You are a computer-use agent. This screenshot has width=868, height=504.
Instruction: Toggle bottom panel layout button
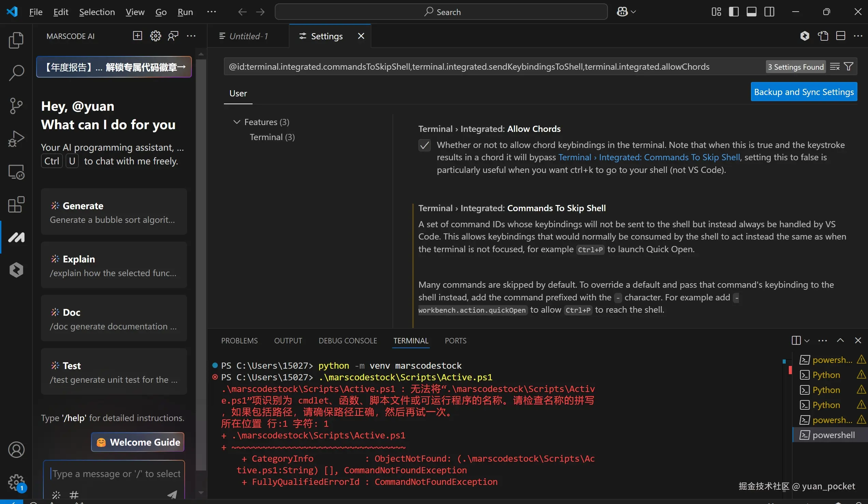(751, 12)
